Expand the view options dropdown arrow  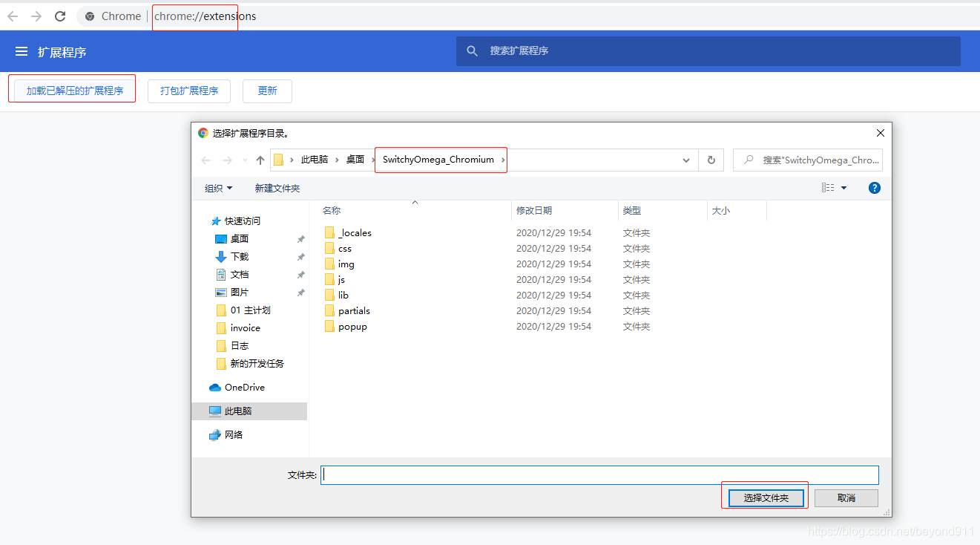843,188
